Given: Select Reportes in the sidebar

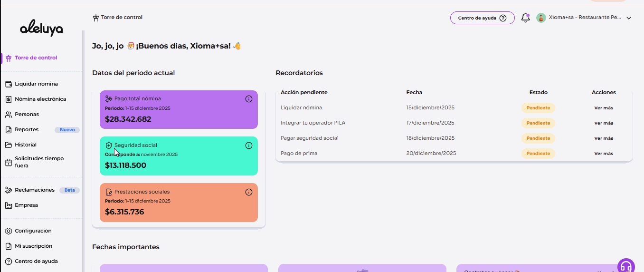Looking at the screenshot, I should coord(27,130).
